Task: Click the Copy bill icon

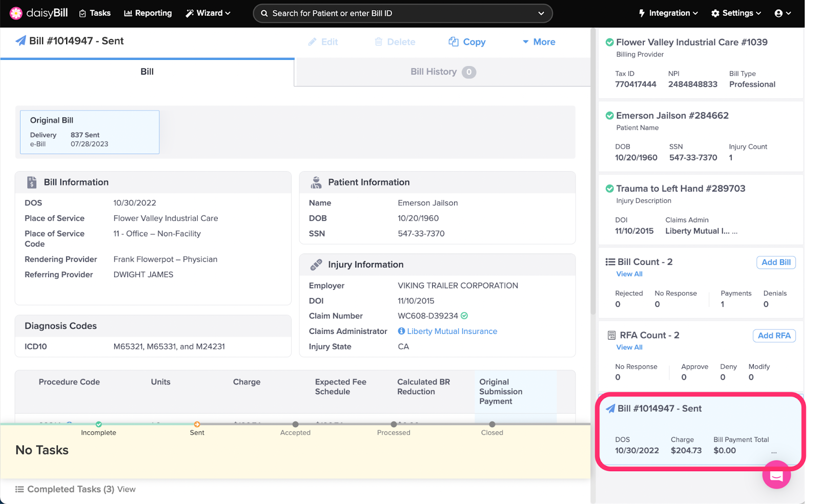Action: 453,42
